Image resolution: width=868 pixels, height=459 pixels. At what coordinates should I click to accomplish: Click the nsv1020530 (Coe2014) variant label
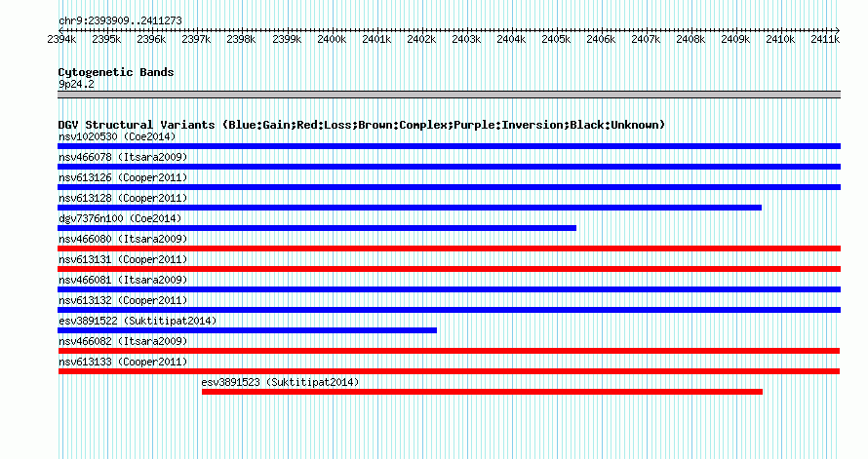point(117,136)
